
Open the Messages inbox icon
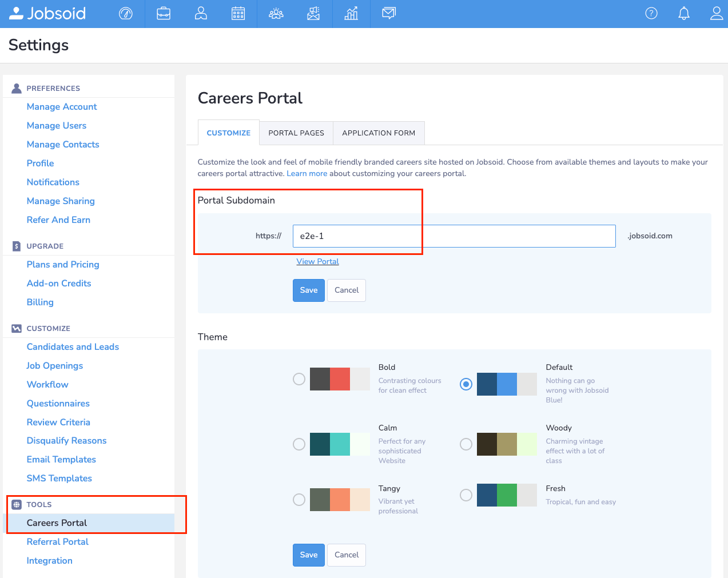(389, 13)
